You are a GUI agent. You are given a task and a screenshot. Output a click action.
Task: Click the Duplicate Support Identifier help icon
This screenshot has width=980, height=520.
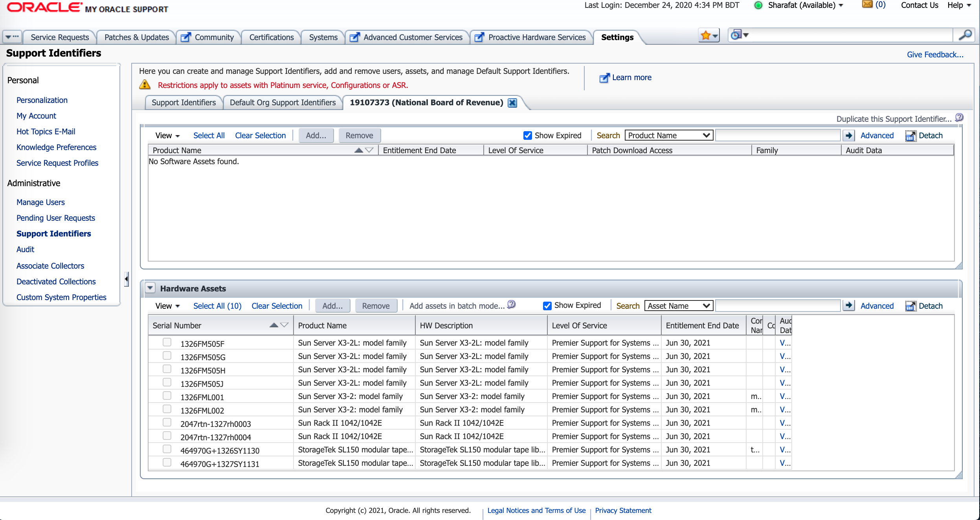(x=959, y=117)
